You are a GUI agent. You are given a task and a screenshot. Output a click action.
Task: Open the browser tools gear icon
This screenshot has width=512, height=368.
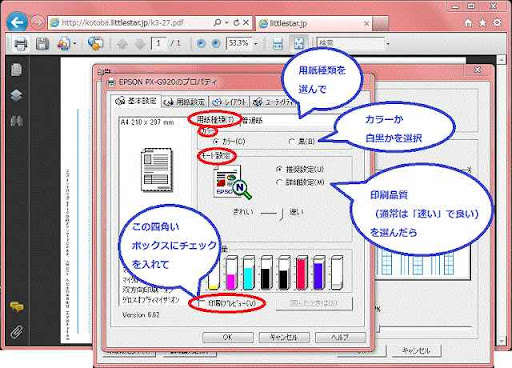(497, 22)
